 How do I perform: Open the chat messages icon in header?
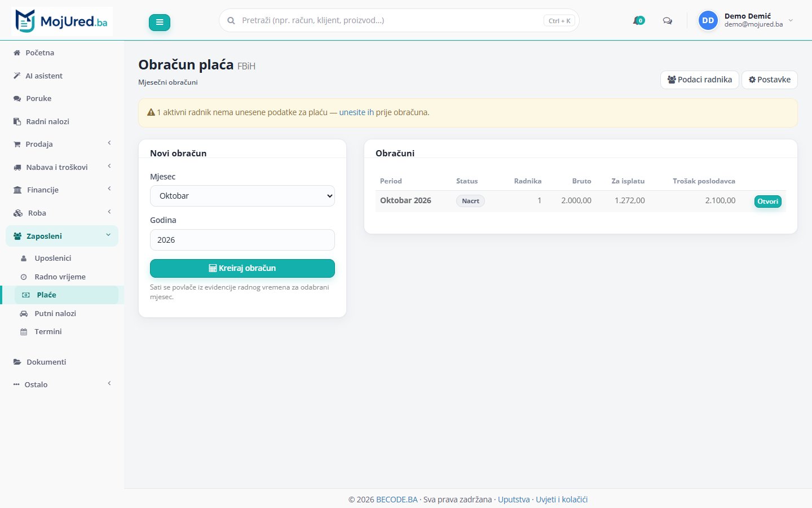668,20
